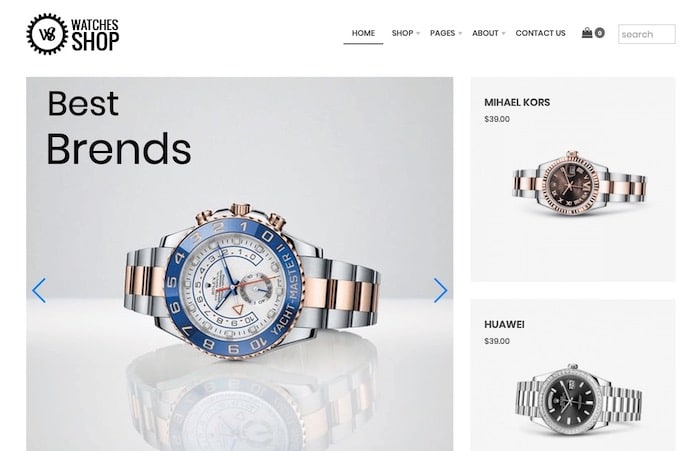Go to the Home menu item

point(363,33)
